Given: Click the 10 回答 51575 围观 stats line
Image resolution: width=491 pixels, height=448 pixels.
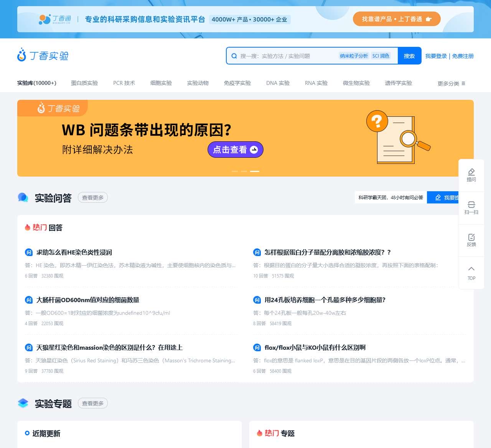Looking at the screenshot, I should tap(274, 276).
